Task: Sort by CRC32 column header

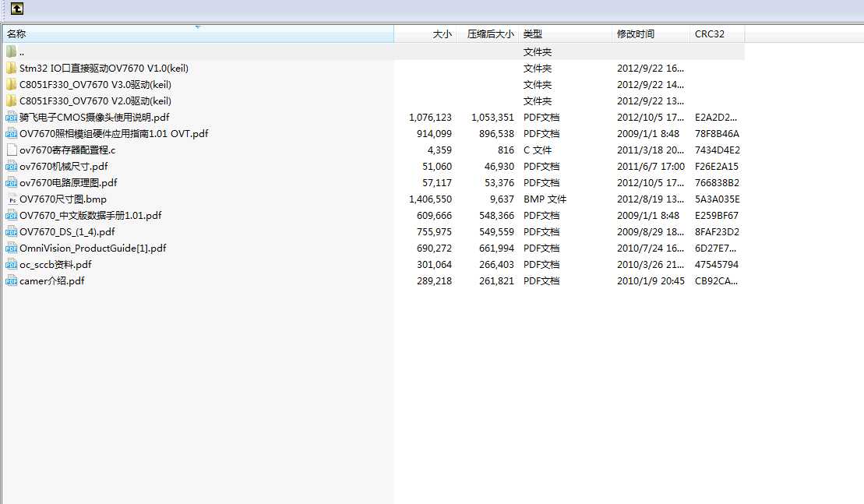Action: pyautogui.click(x=717, y=34)
